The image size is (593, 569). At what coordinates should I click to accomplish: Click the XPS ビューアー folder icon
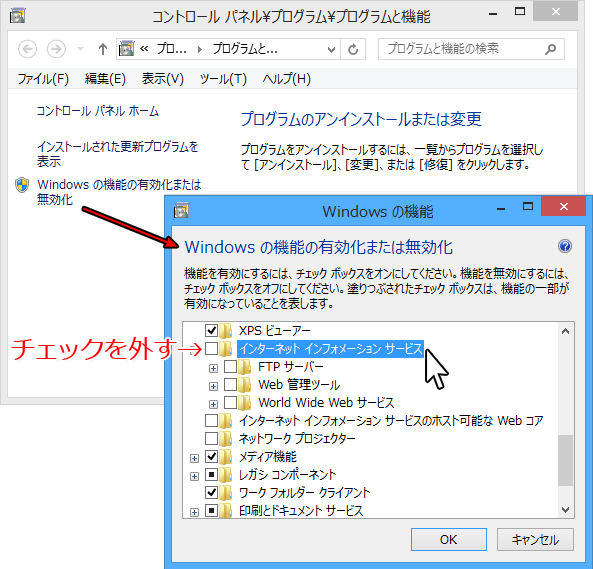tap(226, 330)
